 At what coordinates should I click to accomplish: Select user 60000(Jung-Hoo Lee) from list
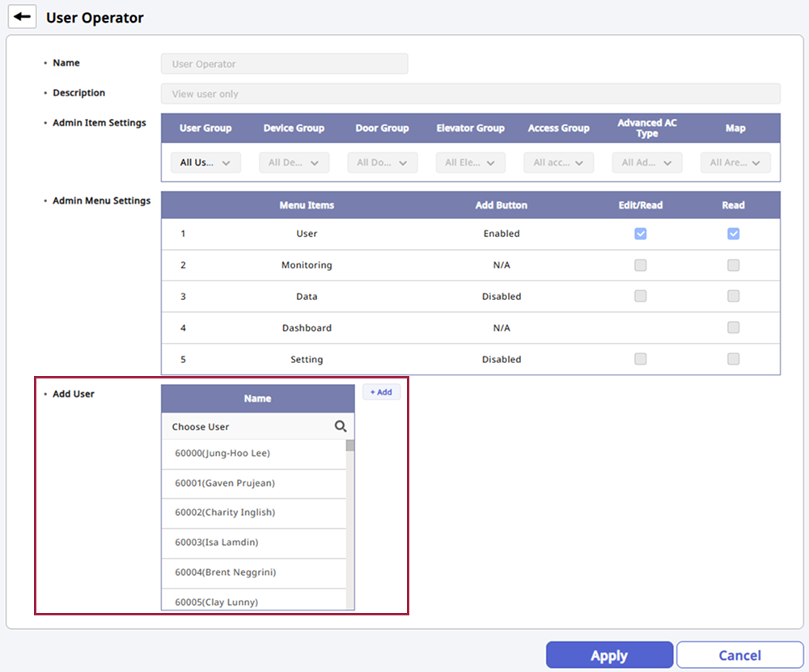[x=222, y=454]
